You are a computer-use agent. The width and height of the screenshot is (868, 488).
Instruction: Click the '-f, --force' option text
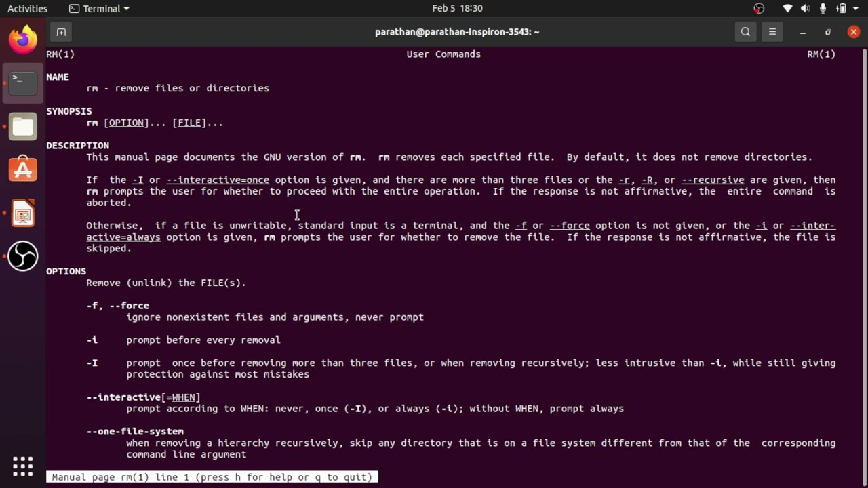pos(117,306)
